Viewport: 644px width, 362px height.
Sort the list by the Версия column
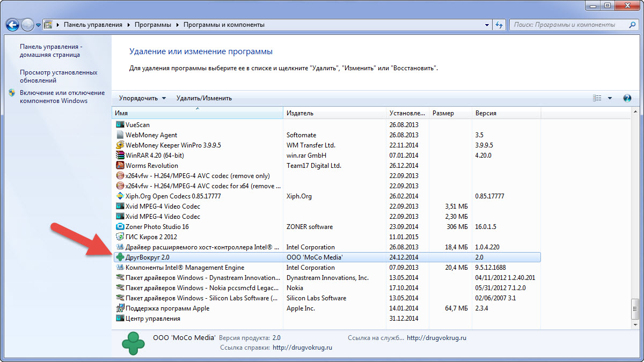point(506,113)
